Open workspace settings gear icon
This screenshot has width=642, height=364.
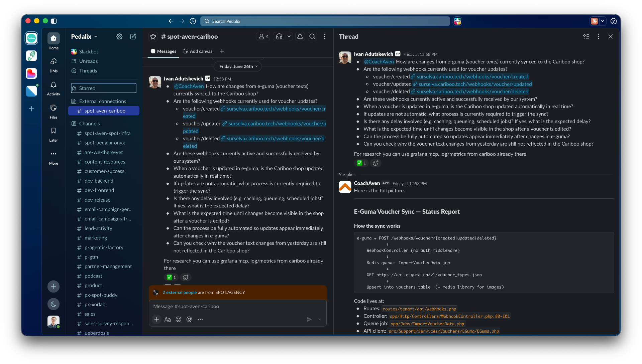click(119, 36)
